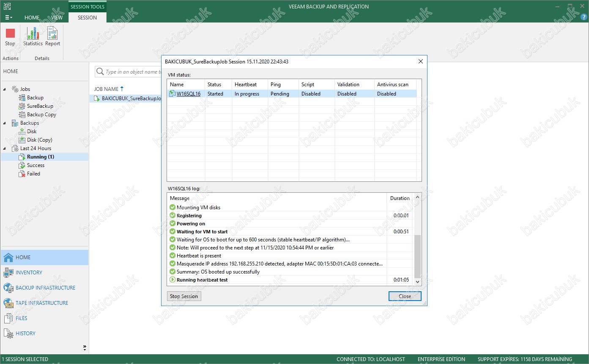Screen dimensions: 589x364
Task: Select the Running (1) node
Action: coord(40,157)
